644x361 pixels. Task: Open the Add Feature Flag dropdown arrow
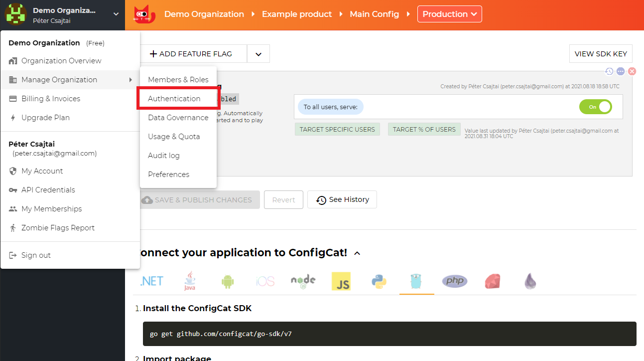(258, 53)
